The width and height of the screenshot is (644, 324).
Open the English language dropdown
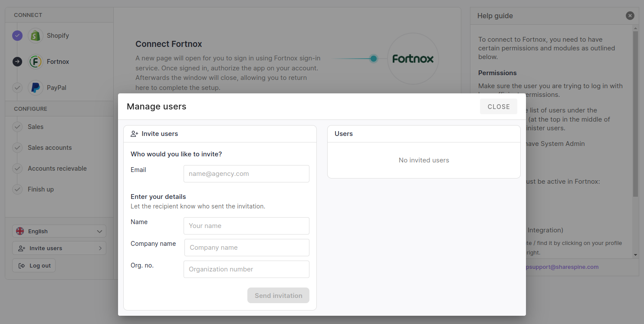59,231
